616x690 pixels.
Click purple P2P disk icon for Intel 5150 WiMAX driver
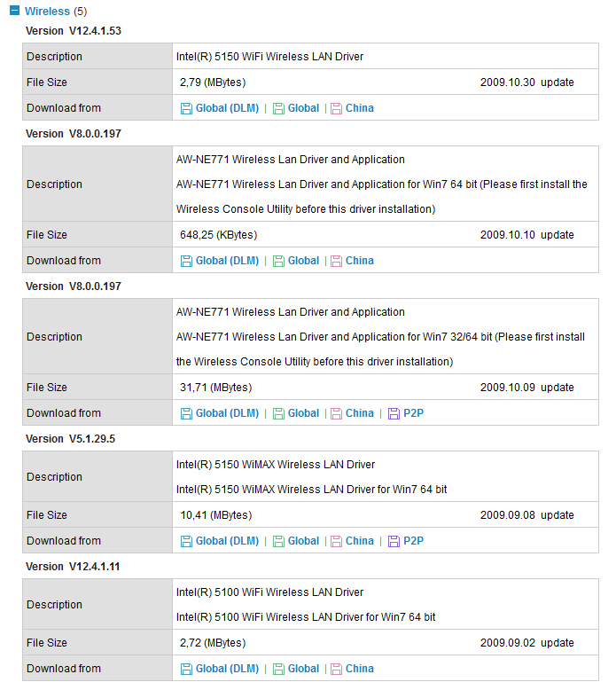tap(394, 541)
